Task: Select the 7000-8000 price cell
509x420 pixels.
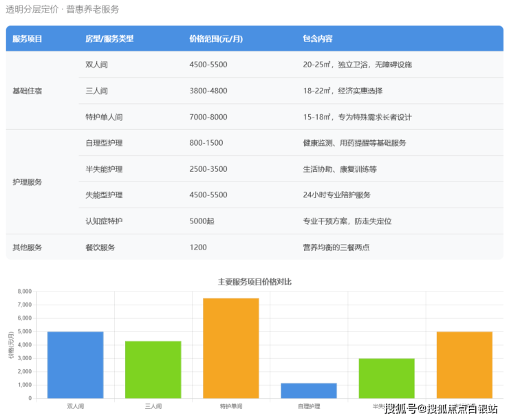Action: 208,117
